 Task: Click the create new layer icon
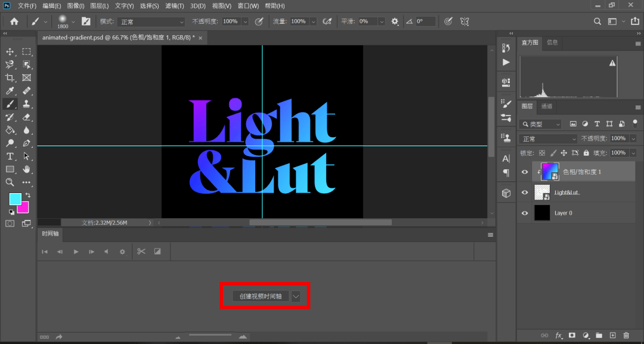click(613, 336)
